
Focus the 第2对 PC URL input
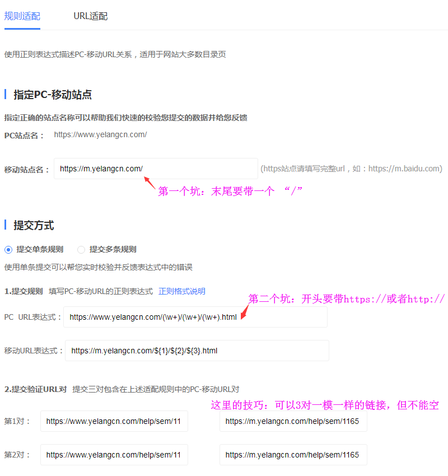[114, 455]
